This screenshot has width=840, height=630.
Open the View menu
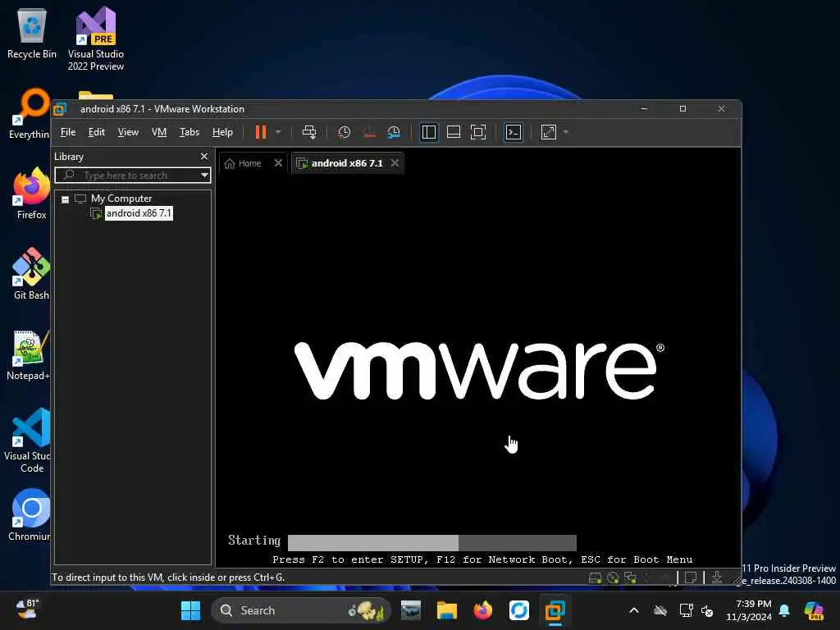(128, 132)
